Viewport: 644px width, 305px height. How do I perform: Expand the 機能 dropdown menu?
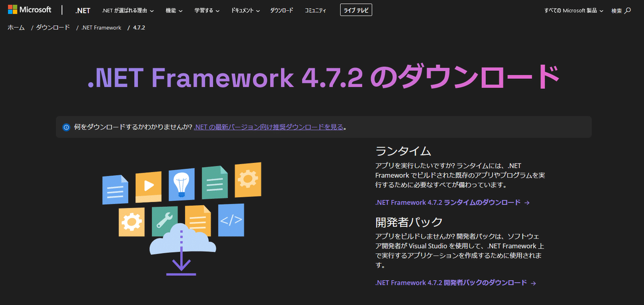click(174, 10)
